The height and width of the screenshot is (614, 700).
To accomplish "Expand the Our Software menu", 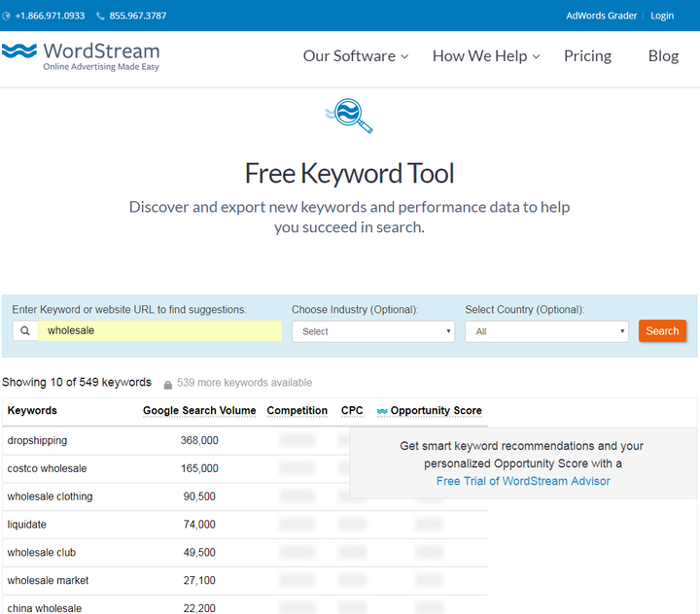I will [356, 56].
